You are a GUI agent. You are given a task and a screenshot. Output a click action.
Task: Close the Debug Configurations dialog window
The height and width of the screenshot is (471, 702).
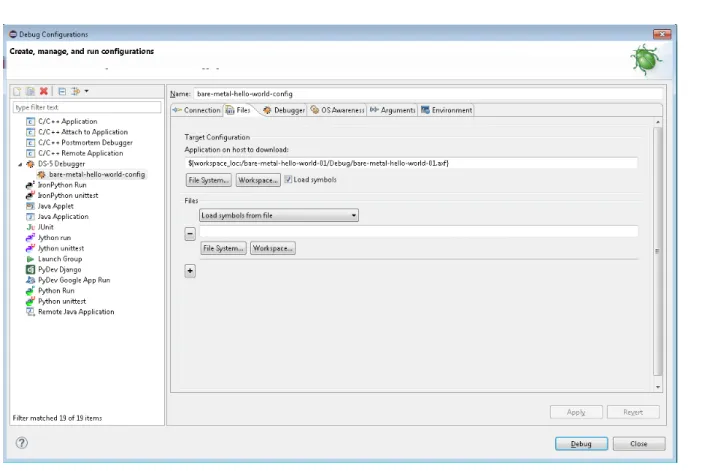[662, 34]
